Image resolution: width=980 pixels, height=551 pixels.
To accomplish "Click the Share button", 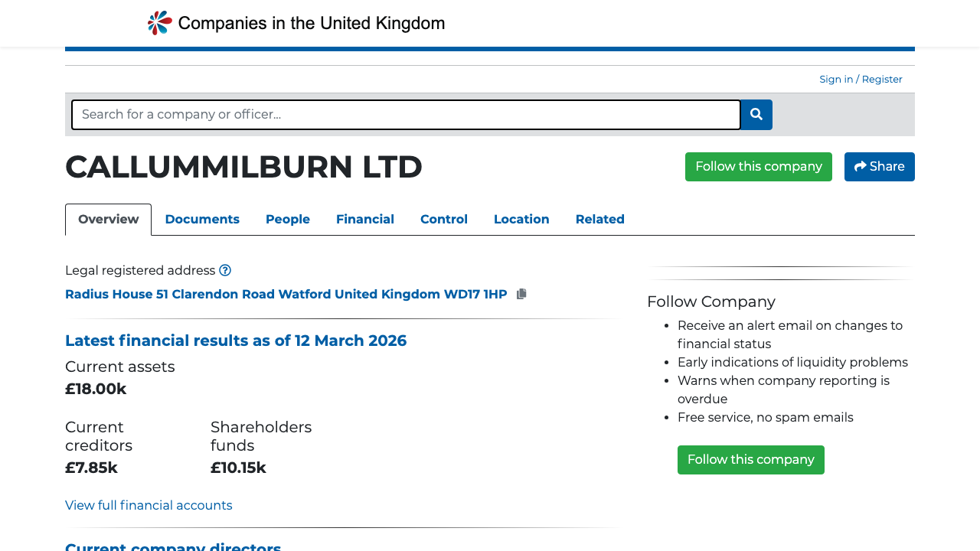I will pyautogui.click(x=879, y=166).
